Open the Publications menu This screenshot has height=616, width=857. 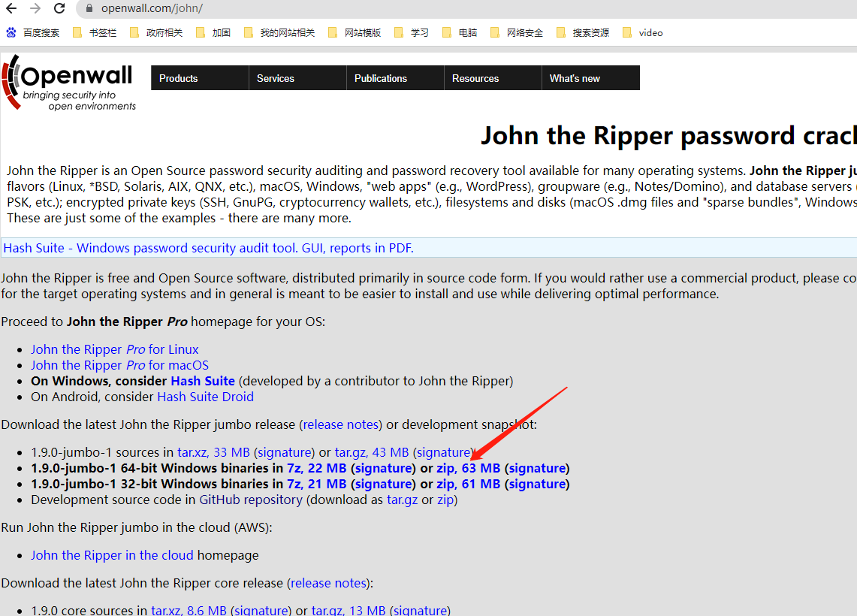[395, 78]
